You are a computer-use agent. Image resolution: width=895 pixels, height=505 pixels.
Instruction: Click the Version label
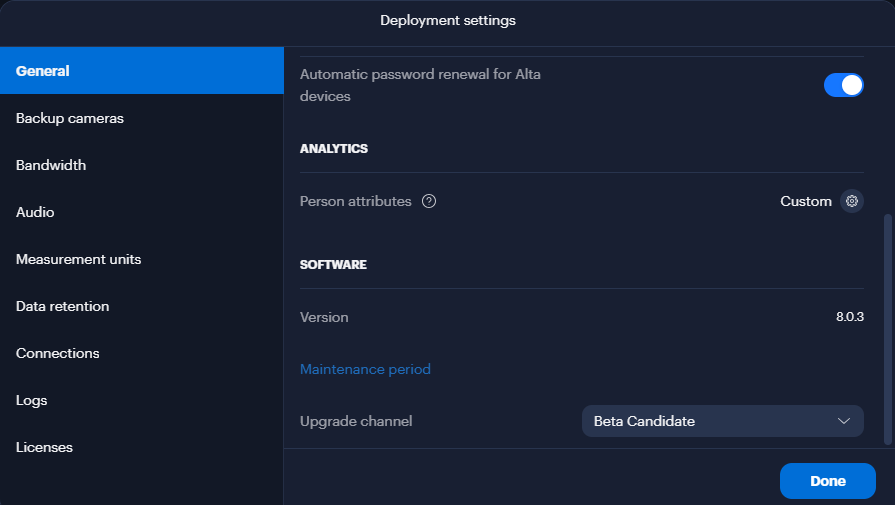tap(324, 317)
